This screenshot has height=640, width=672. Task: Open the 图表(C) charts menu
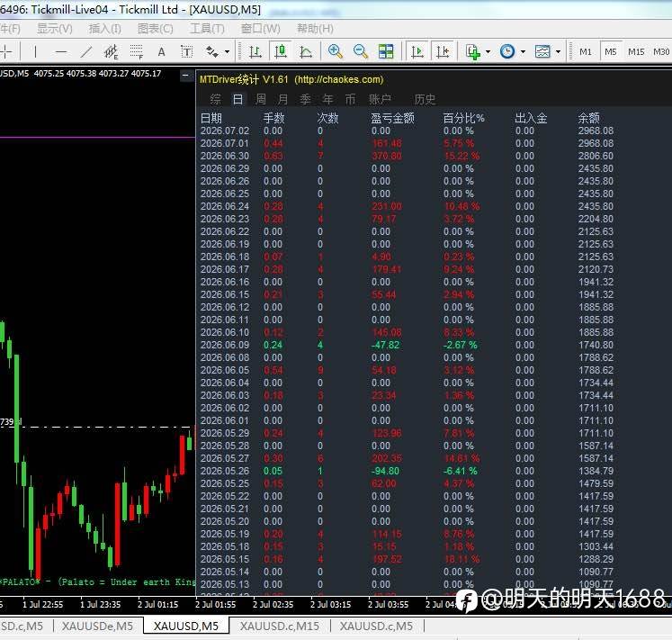(x=155, y=29)
